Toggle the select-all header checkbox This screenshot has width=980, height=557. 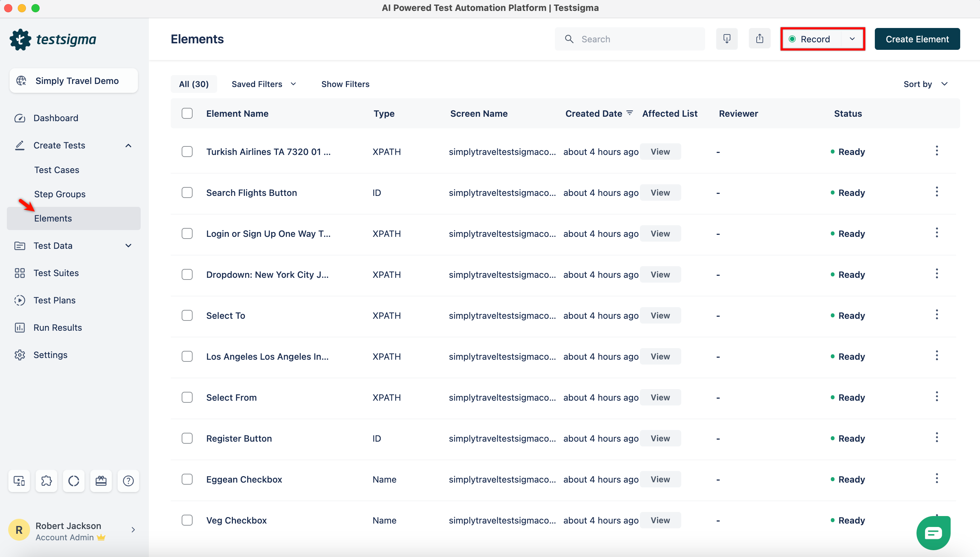tap(187, 114)
